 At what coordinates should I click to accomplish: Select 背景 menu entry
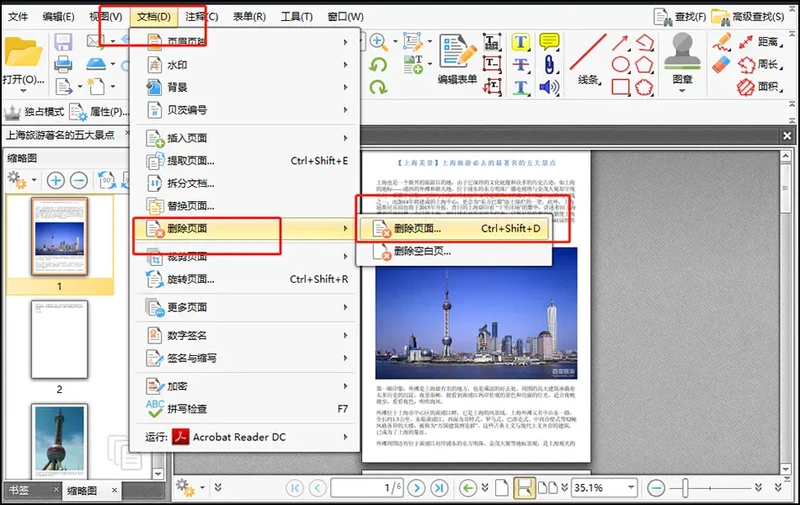tap(247, 87)
